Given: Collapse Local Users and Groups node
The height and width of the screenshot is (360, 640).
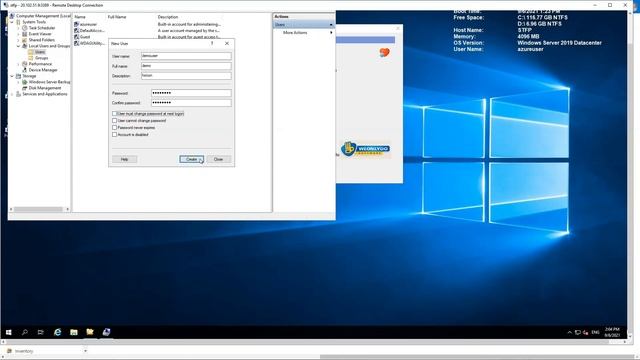Looking at the screenshot, I should tap(18, 46).
